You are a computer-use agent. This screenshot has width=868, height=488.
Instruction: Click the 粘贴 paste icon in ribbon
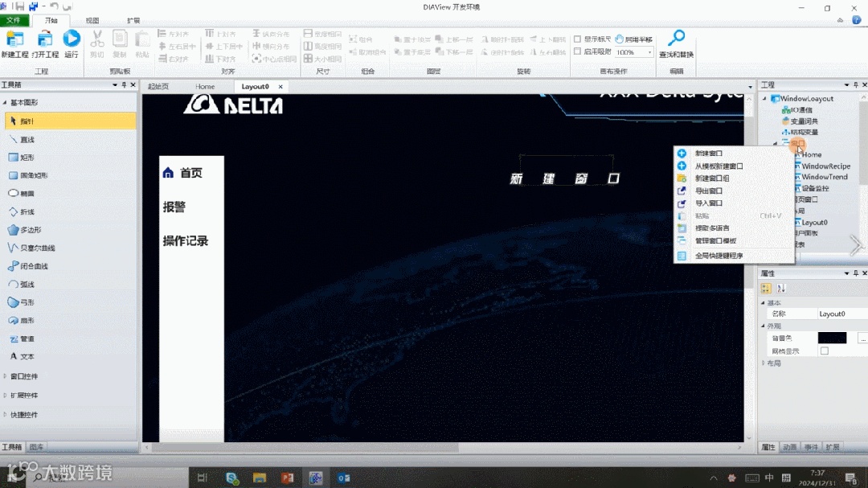(x=142, y=39)
